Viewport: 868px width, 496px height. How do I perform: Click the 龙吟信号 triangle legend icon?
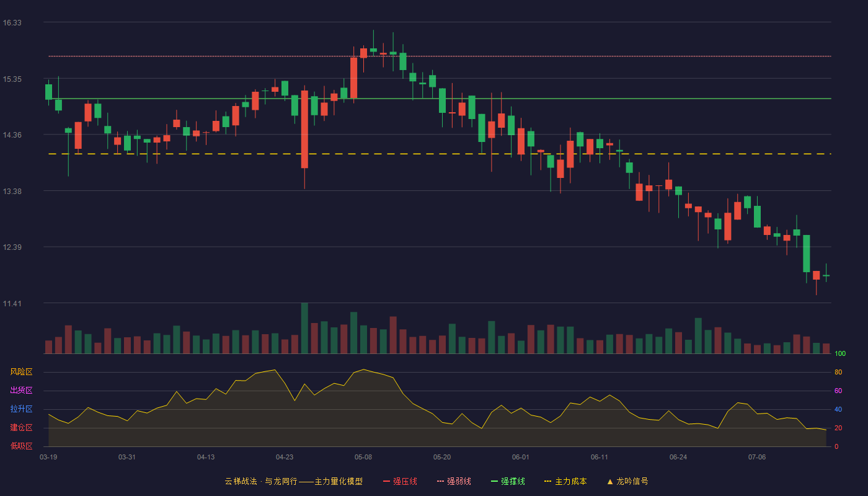(x=610, y=481)
